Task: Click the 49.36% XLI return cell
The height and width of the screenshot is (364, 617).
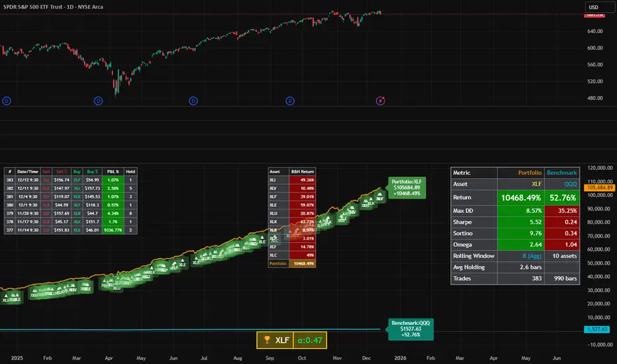Action: click(x=302, y=180)
